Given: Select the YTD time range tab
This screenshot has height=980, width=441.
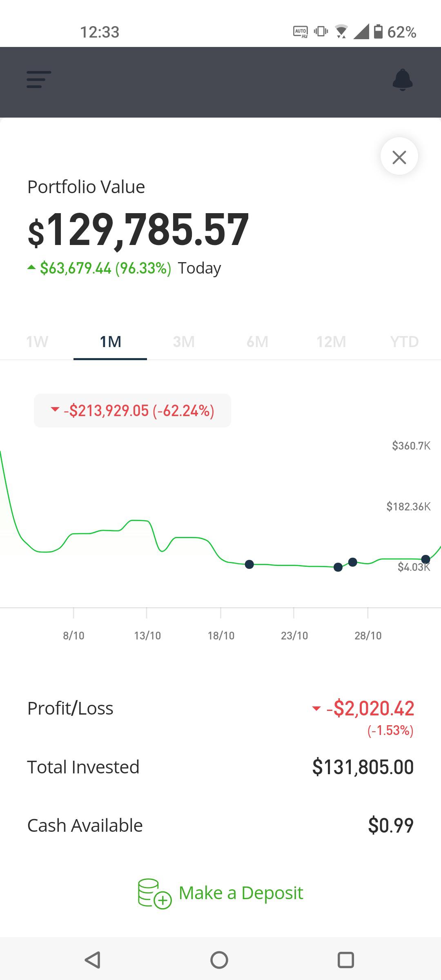Looking at the screenshot, I should click(404, 341).
